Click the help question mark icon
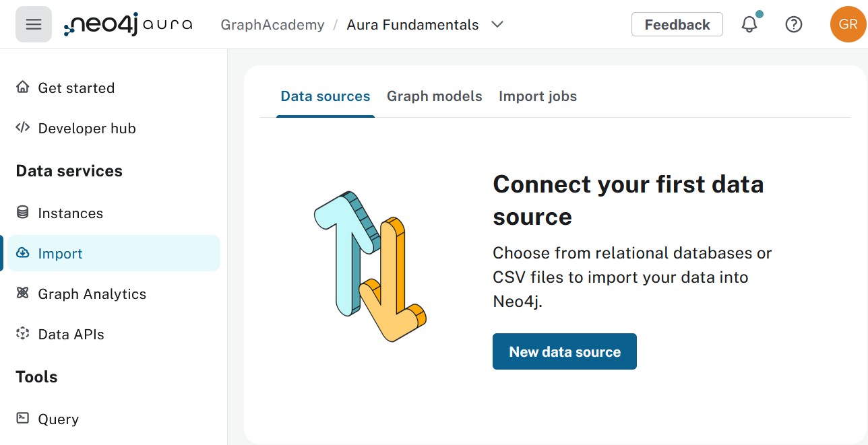The height and width of the screenshot is (445, 868). (x=794, y=24)
